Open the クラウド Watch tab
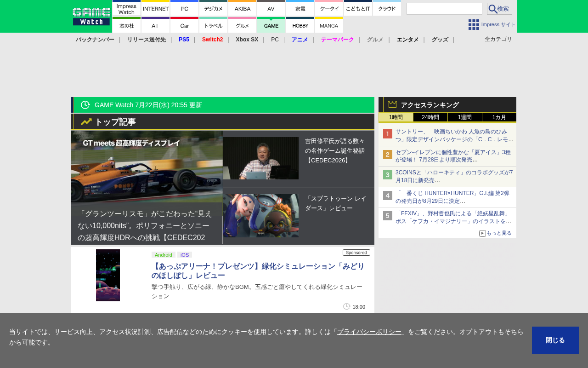This screenshot has height=368, width=588. click(387, 8)
